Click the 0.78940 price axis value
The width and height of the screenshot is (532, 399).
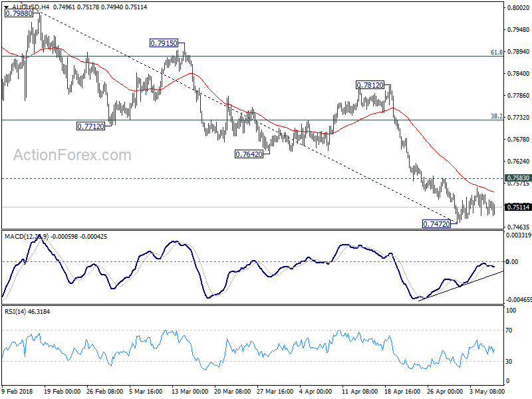518,52
